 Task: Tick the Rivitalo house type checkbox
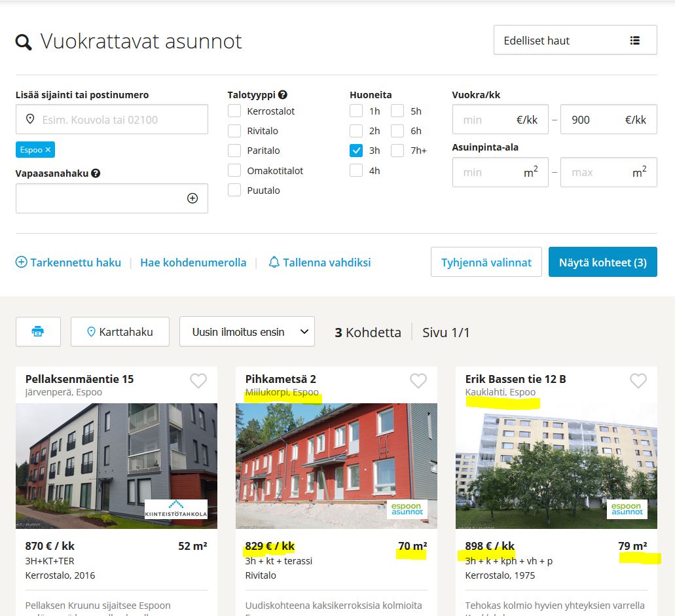click(234, 131)
